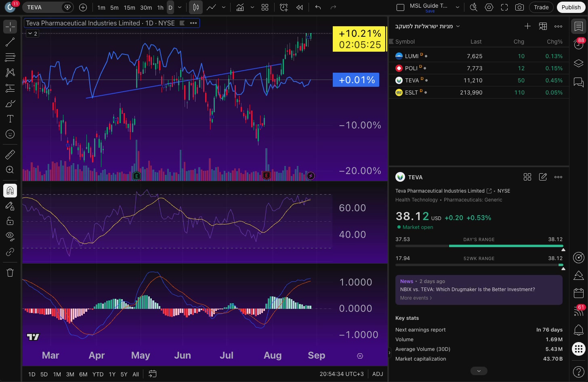Activate the zoom in tool
Screen dimensions: 588x382
coord(10,170)
